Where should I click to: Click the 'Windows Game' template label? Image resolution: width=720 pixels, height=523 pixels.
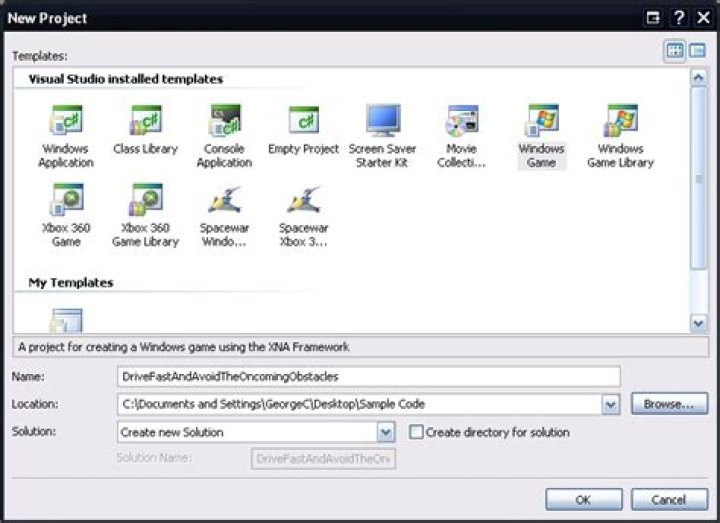(542, 156)
